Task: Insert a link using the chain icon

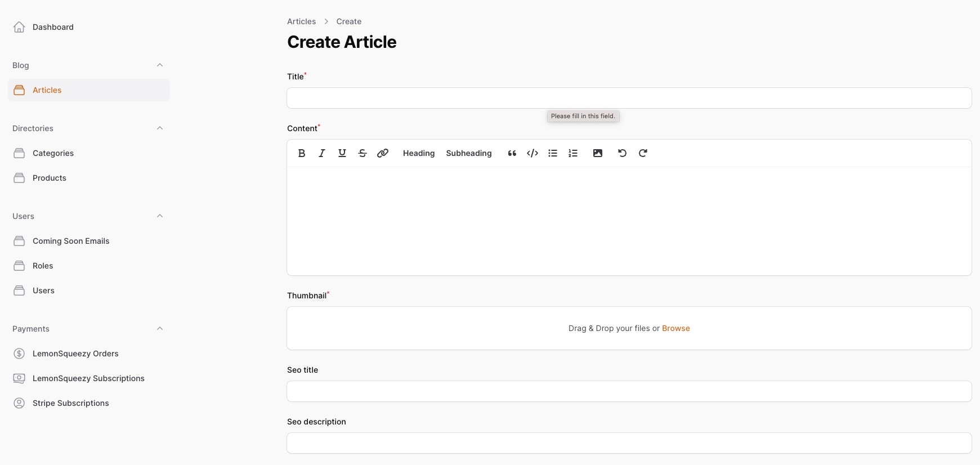Action: coord(383,153)
